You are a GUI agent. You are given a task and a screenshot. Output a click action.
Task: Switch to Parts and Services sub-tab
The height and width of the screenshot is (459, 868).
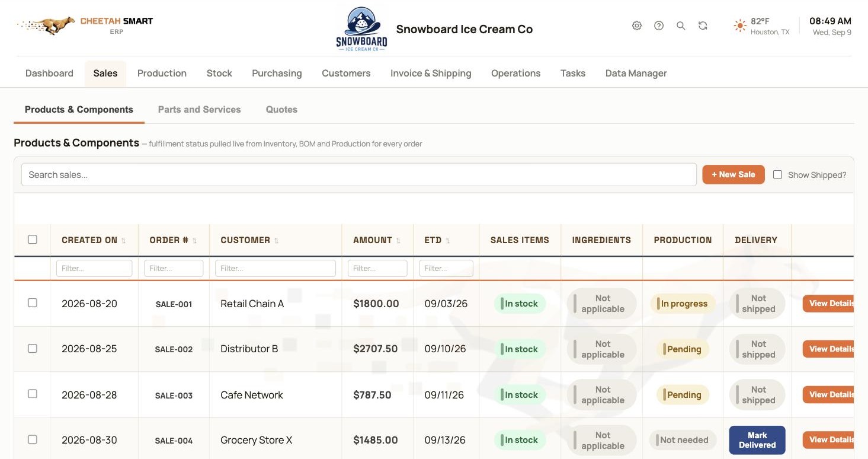click(x=199, y=110)
